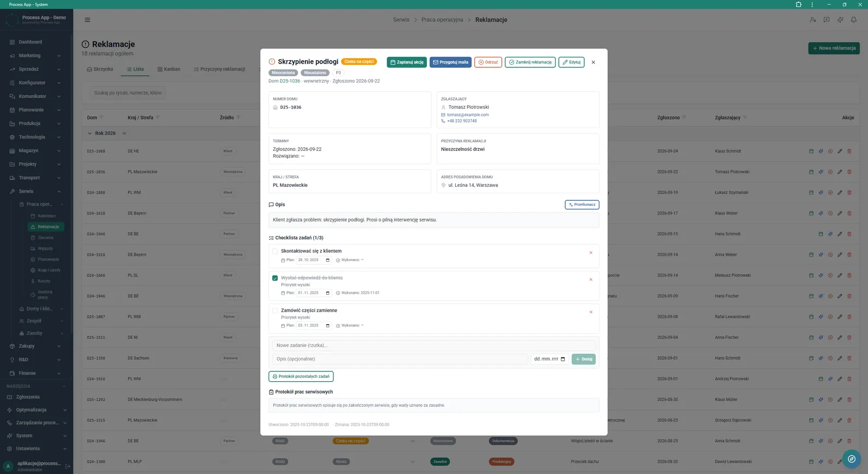Open the D25-1036 house link

tap(290, 81)
